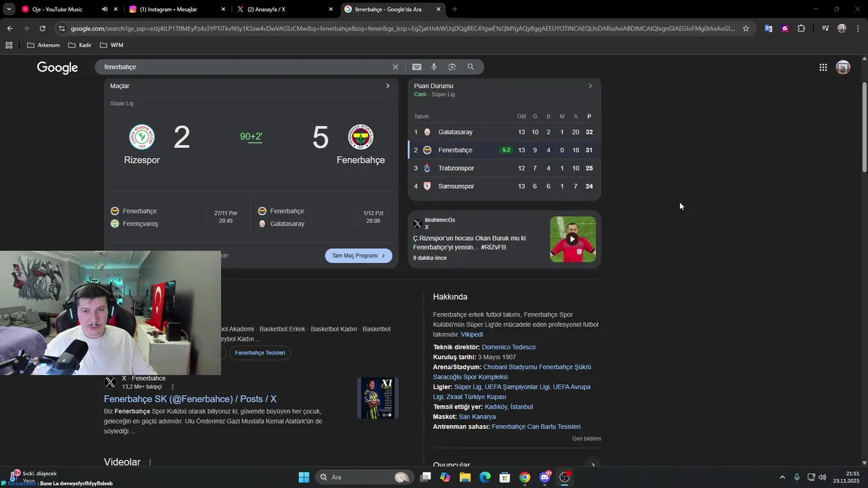This screenshot has height=488, width=868.
Task: Open the Google account avatar
Action: pos(843,67)
